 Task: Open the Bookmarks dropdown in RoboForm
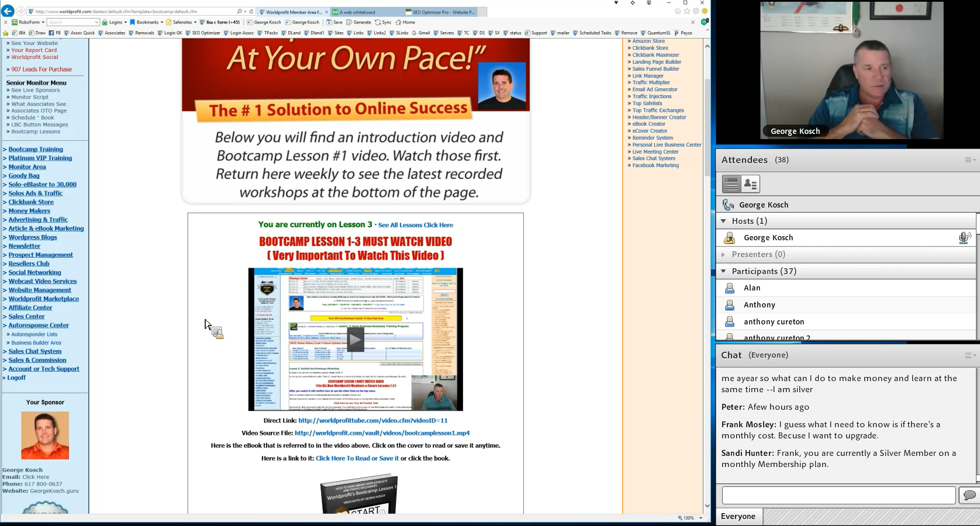(147, 22)
